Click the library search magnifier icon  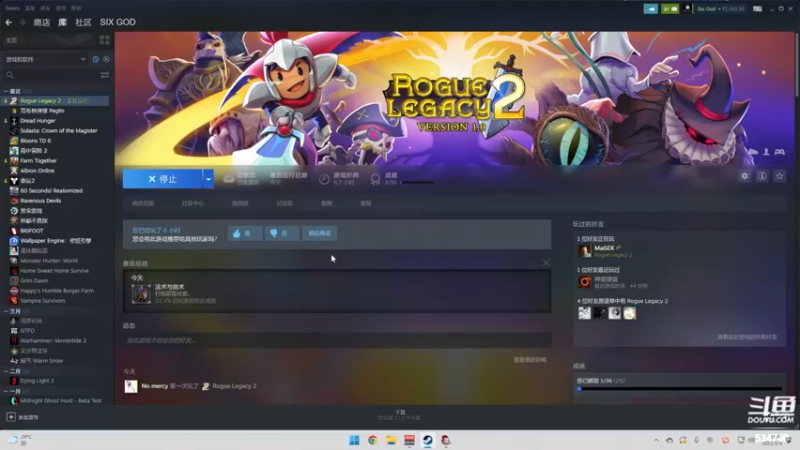(x=10, y=75)
